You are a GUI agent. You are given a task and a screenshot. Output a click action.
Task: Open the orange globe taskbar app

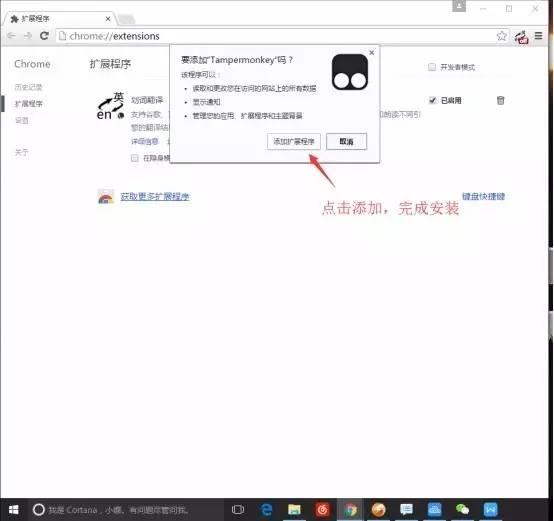pos(378,510)
